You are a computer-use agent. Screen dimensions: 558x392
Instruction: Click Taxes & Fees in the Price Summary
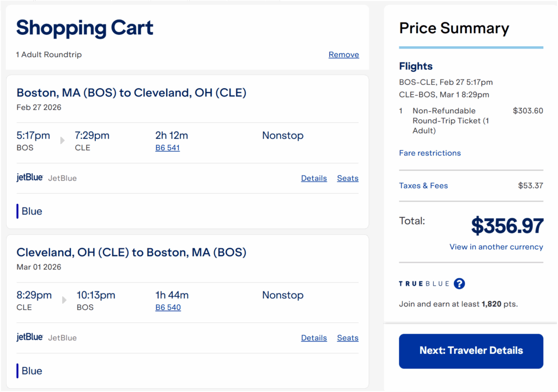pos(423,185)
